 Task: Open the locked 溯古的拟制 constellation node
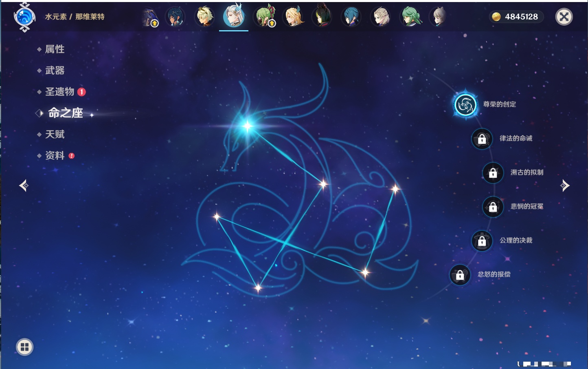click(x=493, y=173)
